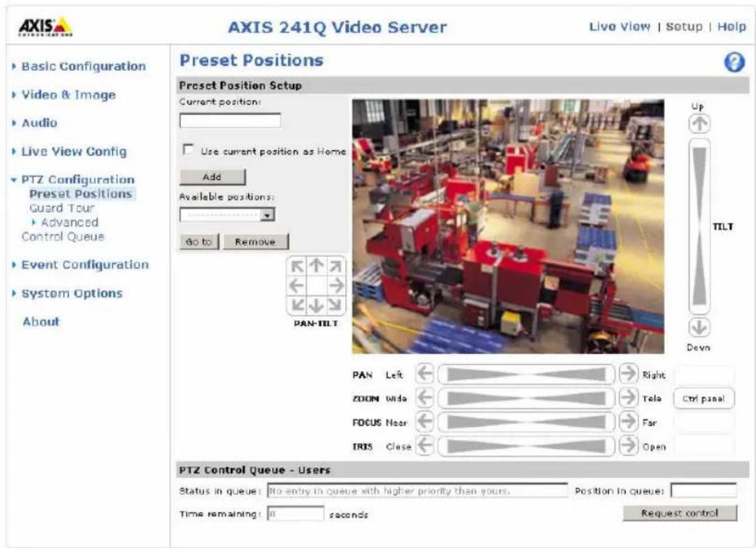Open the blue help question mark icon

[734, 62]
